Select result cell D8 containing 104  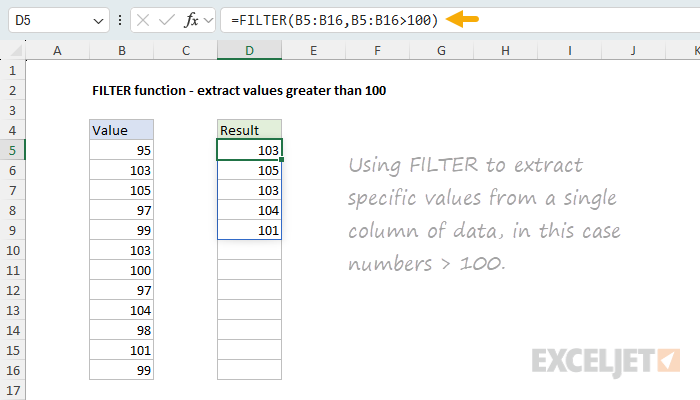coord(250,210)
